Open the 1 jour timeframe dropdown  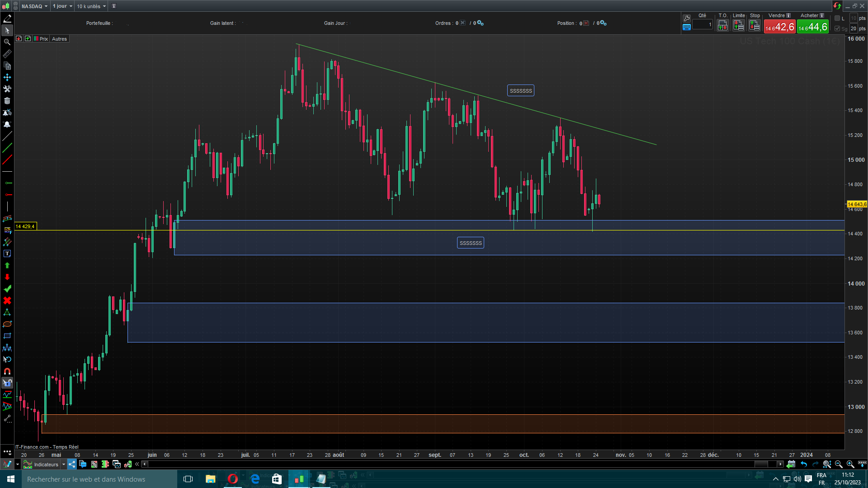point(62,6)
